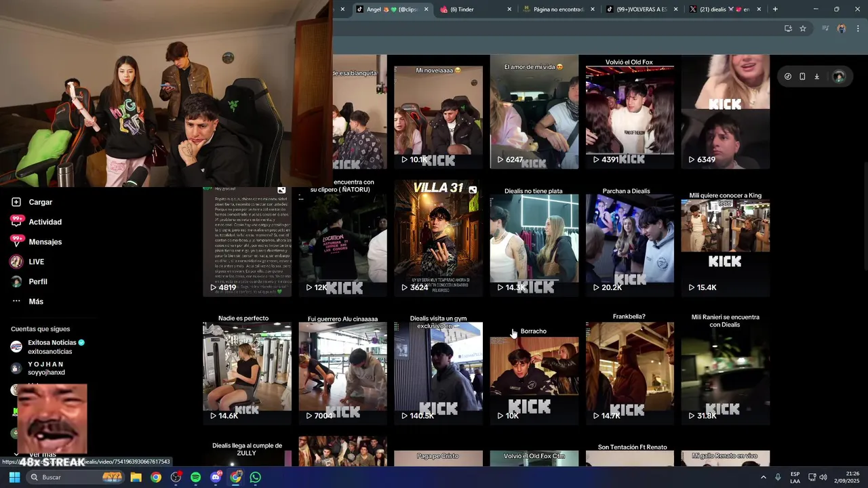This screenshot has width=868, height=488.
Task: Bookmark this page with the star icon
Action: coord(803,28)
